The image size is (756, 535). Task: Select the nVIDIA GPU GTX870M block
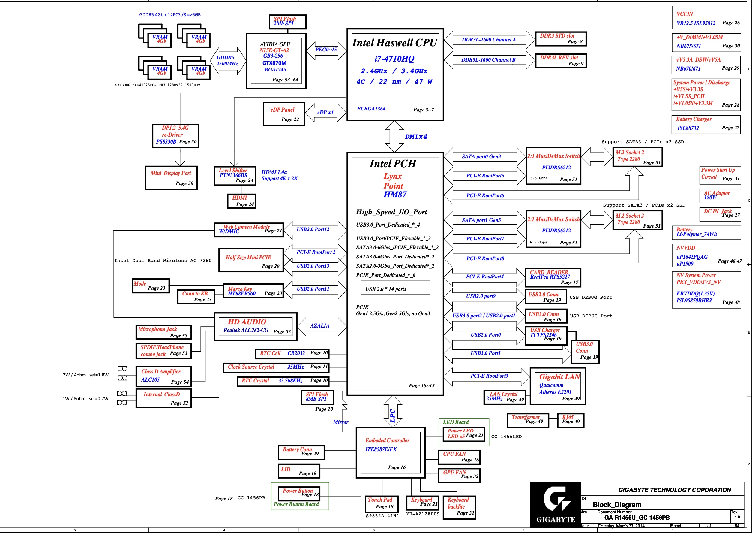pyautogui.click(x=276, y=61)
